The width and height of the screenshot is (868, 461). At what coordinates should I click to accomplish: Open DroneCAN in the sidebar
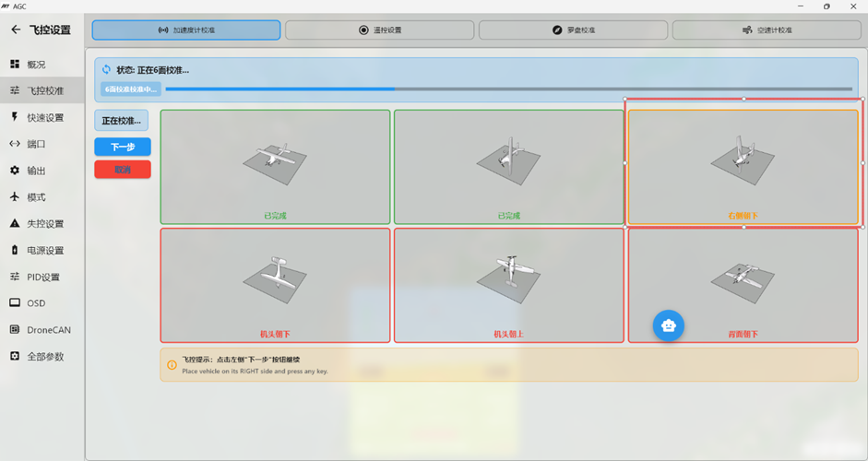coord(48,330)
